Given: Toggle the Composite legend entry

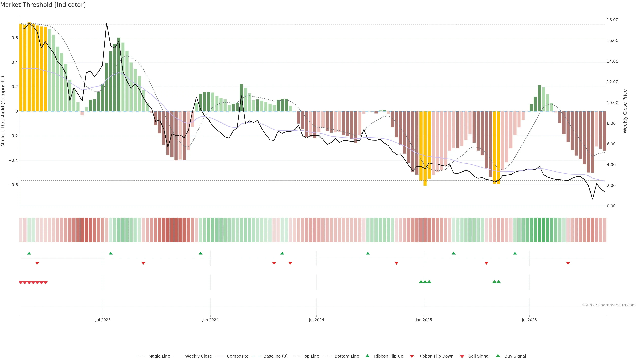Looking at the screenshot, I should pyautogui.click(x=237, y=356).
